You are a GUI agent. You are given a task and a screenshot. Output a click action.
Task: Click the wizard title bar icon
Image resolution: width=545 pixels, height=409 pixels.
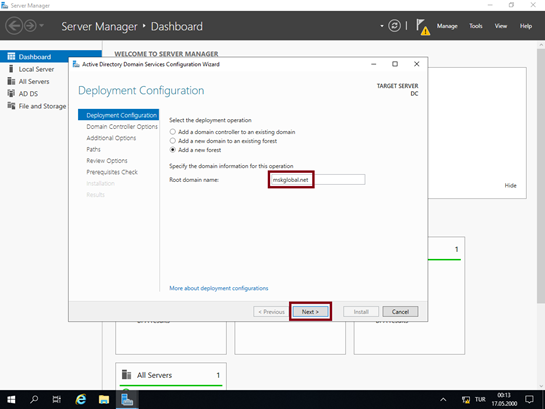(x=76, y=64)
